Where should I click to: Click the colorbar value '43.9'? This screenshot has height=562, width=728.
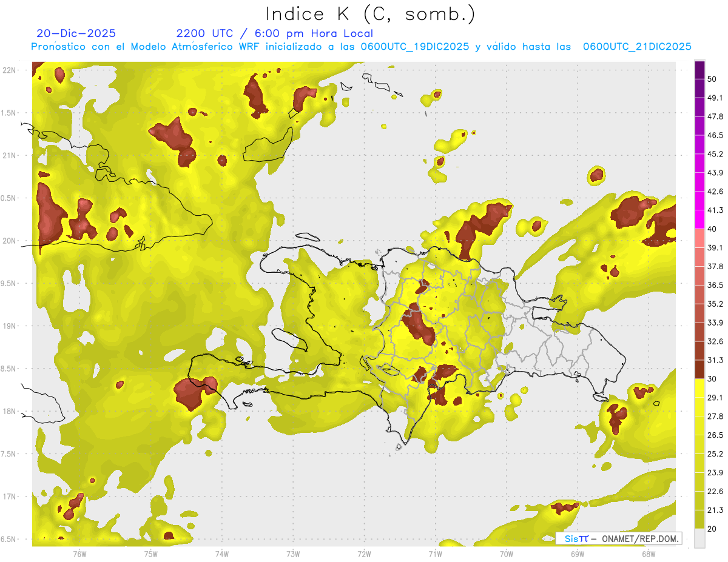(x=715, y=173)
